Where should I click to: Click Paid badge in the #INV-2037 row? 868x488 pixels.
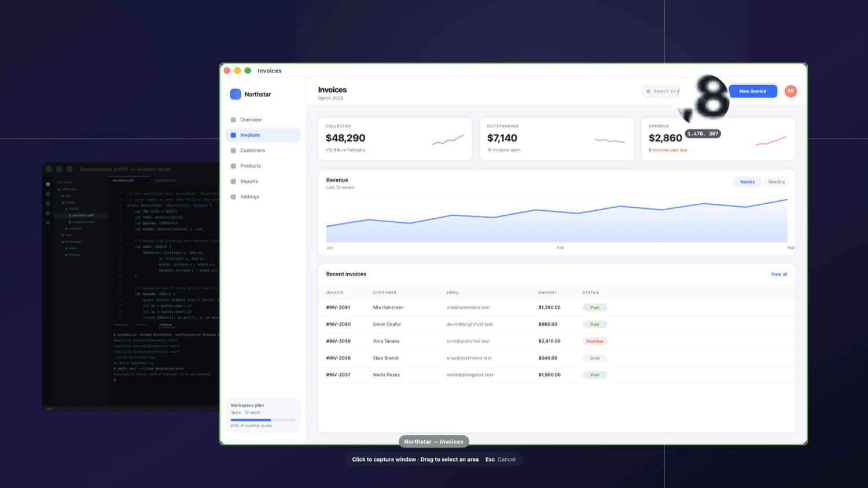point(595,375)
